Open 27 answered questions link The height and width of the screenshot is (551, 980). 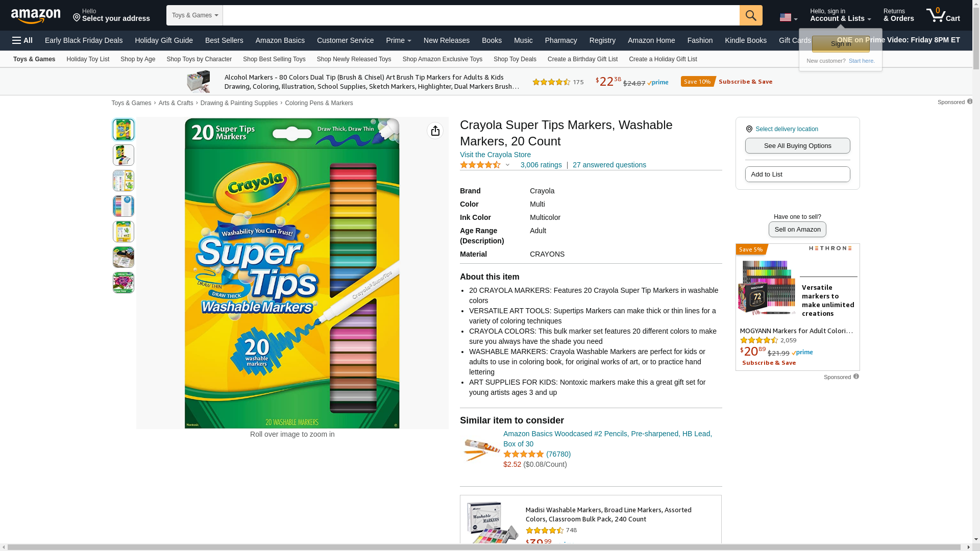click(609, 165)
